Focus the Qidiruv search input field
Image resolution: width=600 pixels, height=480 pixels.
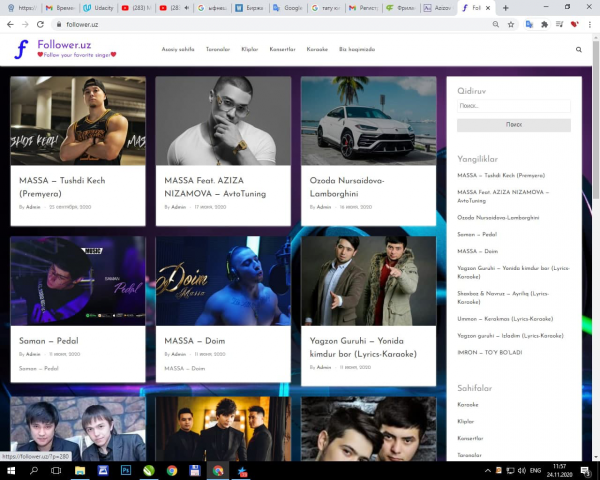tap(514, 106)
